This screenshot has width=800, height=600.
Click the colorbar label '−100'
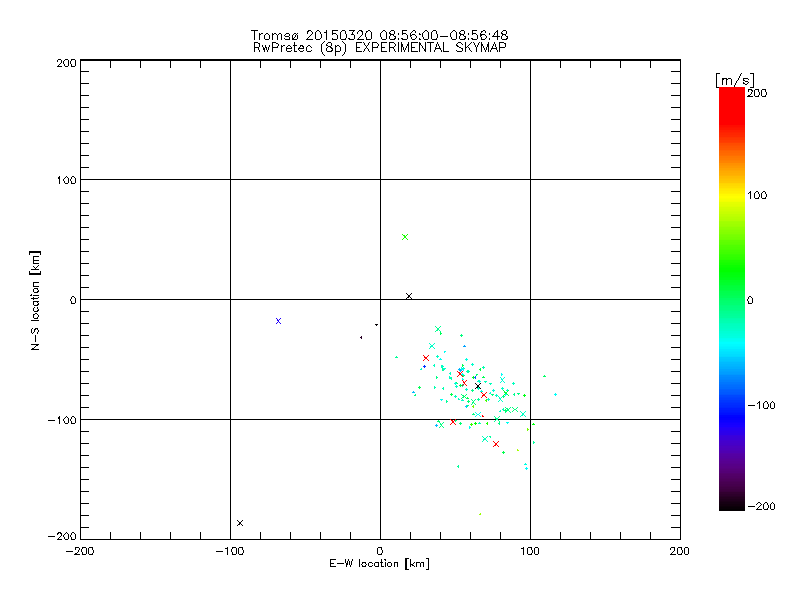tap(761, 406)
